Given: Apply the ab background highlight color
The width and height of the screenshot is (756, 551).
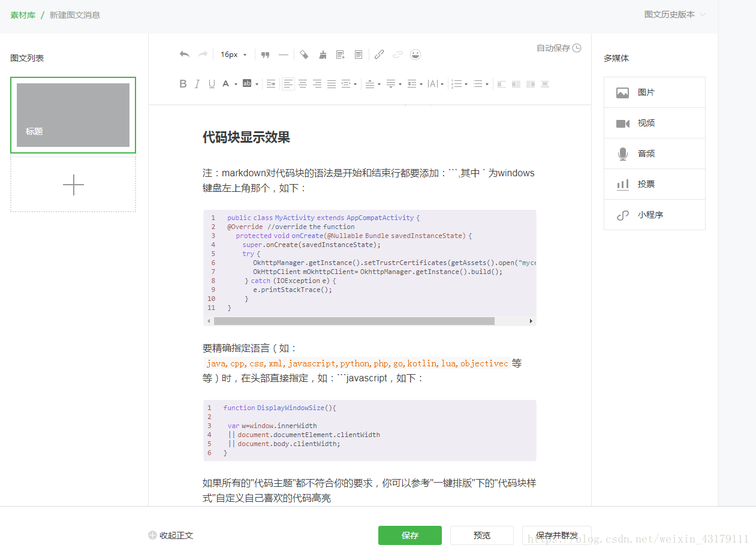Looking at the screenshot, I should pos(246,84).
